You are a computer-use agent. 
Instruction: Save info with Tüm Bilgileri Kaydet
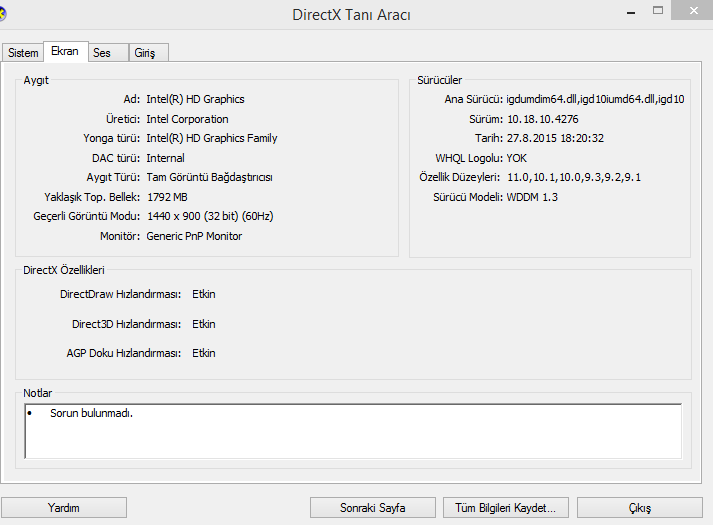(506, 508)
